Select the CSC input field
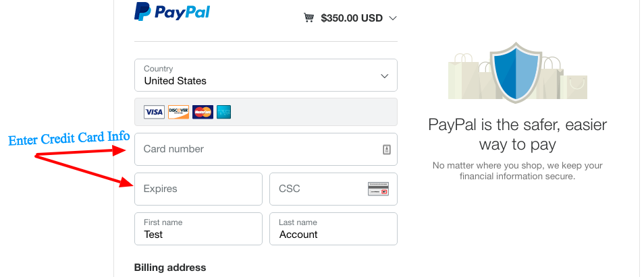This screenshot has width=644, height=277. point(333,189)
